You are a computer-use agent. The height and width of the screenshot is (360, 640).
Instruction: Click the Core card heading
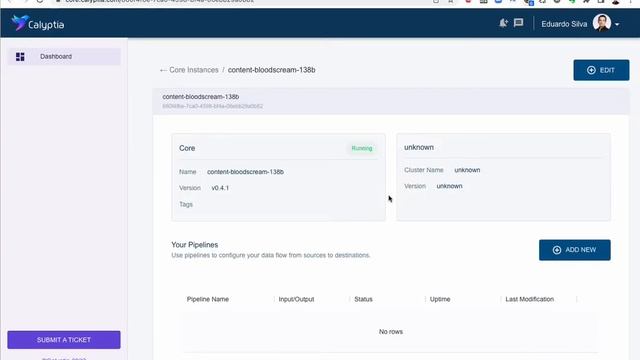click(187, 148)
